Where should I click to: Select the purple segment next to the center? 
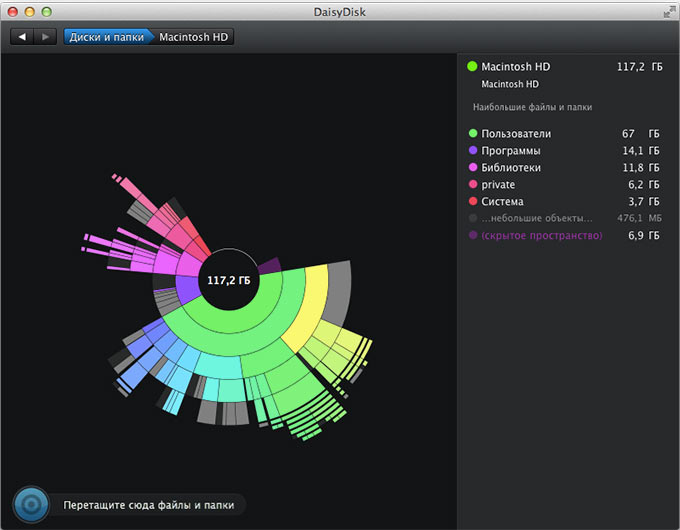(186, 289)
